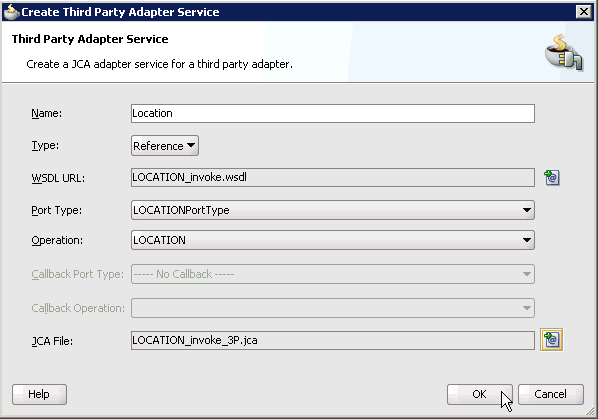This screenshot has width=598, height=419.
Task: Click the title bar coffee cup icon
Action: tap(11, 12)
